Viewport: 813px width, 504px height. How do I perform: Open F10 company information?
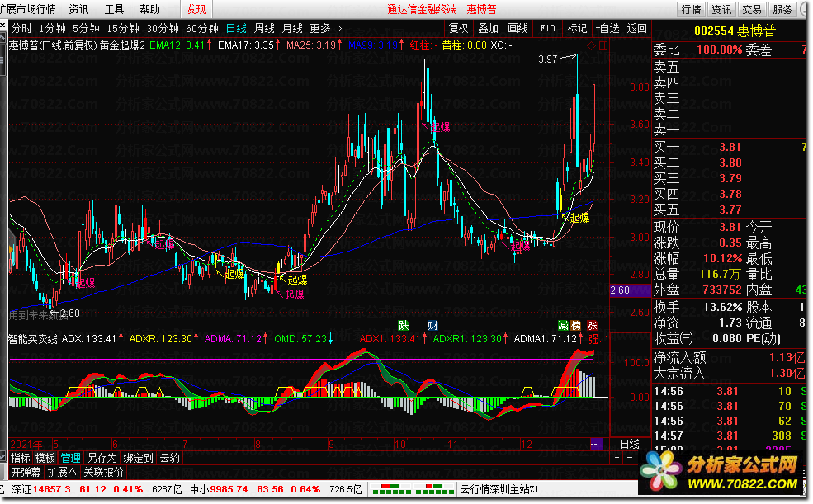pos(547,29)
